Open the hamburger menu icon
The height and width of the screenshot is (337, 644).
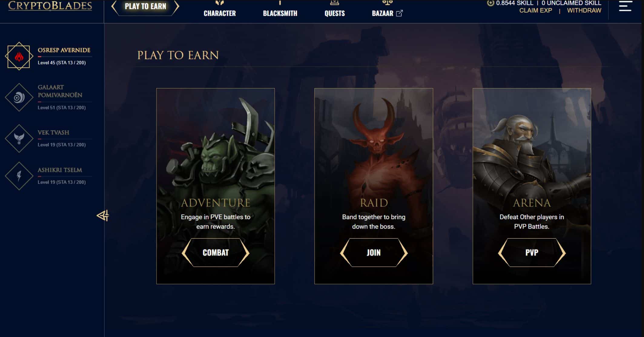tap(625, 6)
